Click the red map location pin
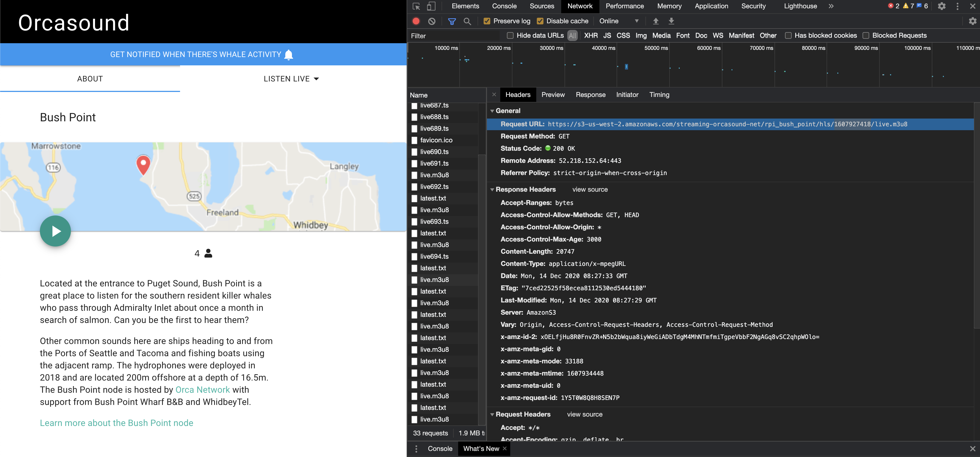 [143, 165]
